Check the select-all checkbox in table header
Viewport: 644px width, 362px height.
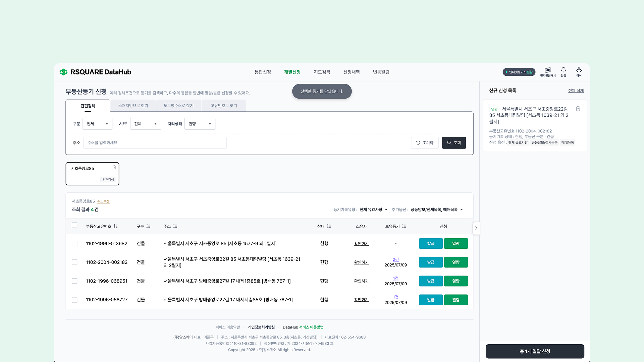point(74,226)
